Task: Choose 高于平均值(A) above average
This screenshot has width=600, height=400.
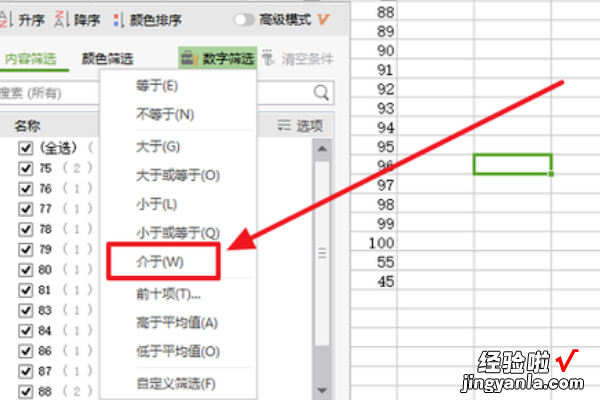Action: coord(178,323)
